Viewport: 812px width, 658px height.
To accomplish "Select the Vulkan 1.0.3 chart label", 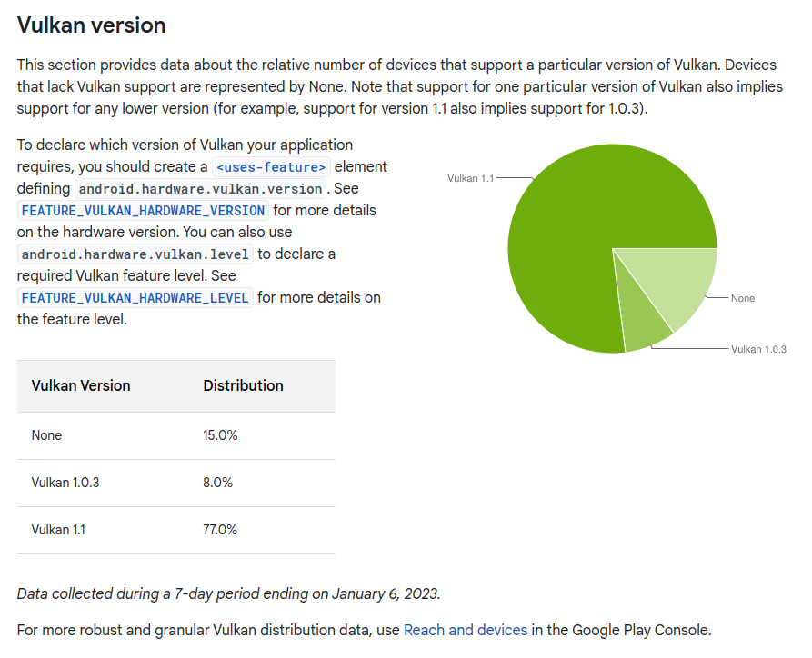I will (758, 350).
